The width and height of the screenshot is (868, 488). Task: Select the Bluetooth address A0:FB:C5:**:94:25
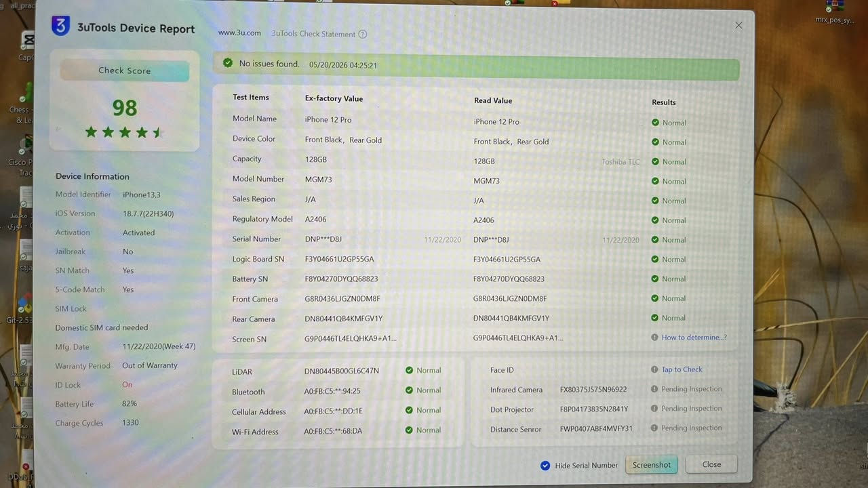click(332, 391)
